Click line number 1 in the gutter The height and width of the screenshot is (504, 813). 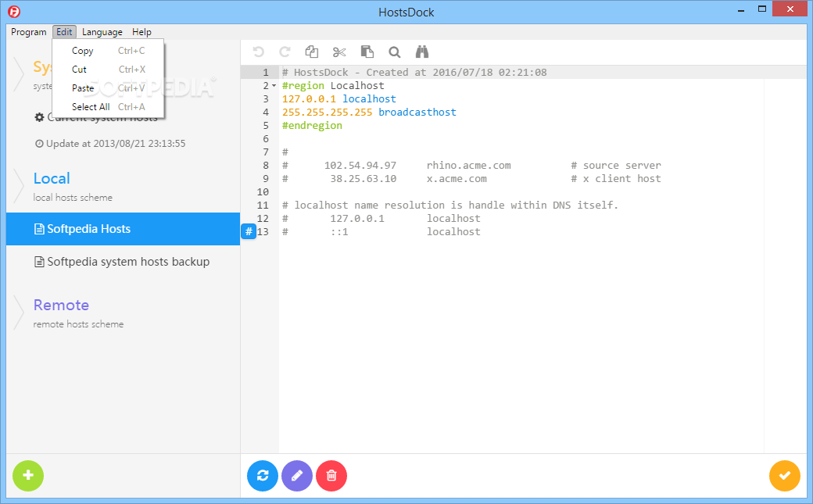pyautogui.click(x=266, y=72)
